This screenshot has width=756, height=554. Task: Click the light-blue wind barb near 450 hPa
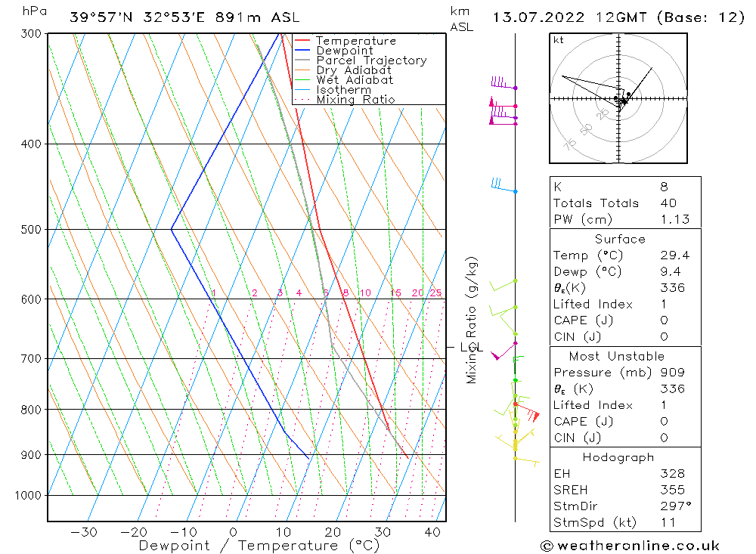click(503, 185)
